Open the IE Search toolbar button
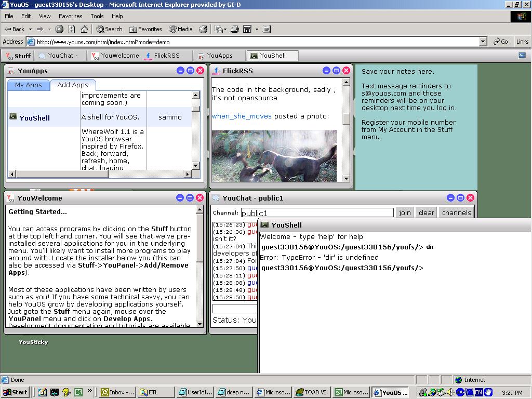Viewport: 532px width, 399px height. pos(109,29)
